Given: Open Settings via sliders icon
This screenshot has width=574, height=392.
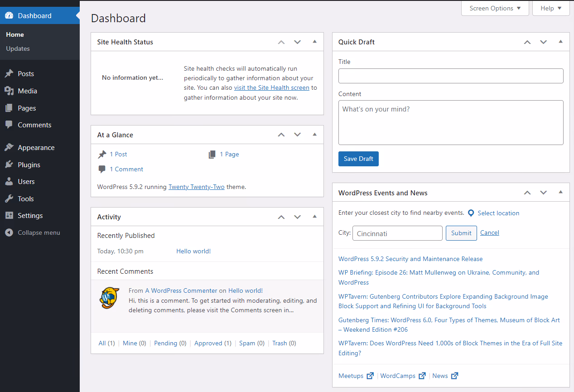Looking at the screenshot, I should coord(10,215).
